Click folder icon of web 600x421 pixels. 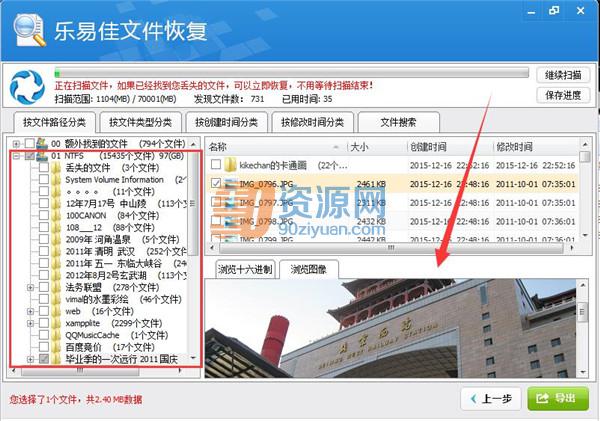56,311
